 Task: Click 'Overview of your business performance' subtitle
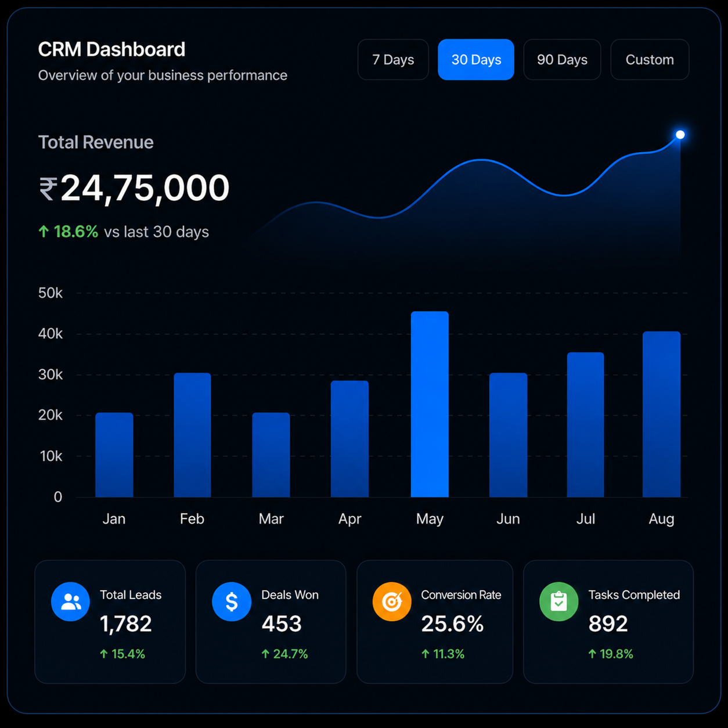point(163,75)
